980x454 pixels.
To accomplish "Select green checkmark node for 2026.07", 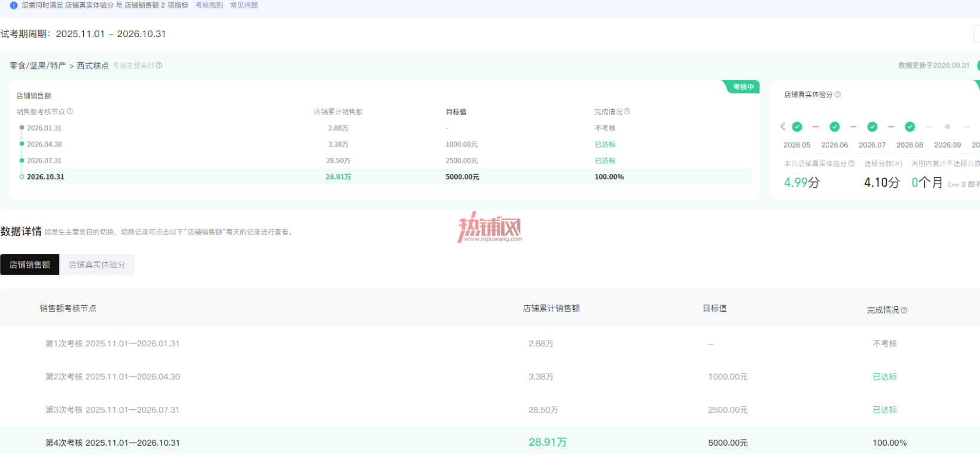I will pos(872,127).
